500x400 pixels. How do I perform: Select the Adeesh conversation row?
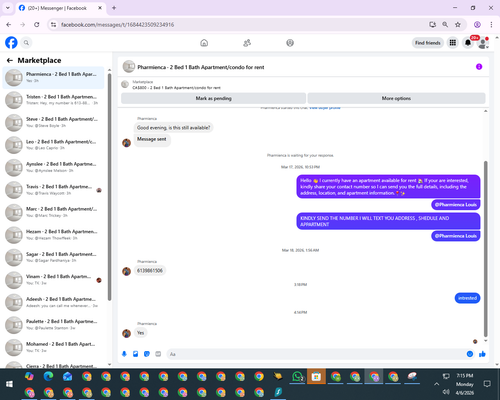tap(53, 302)
